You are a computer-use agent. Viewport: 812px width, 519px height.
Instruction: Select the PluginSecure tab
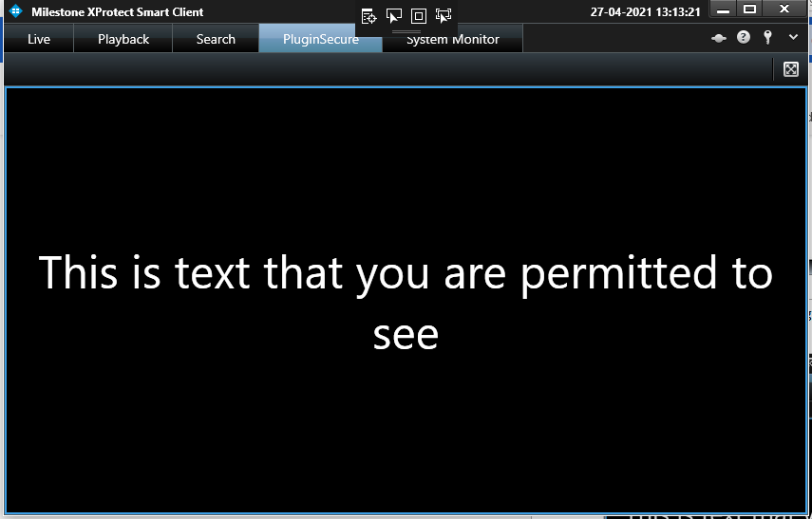pyautogui.click(x=320, y=39)
